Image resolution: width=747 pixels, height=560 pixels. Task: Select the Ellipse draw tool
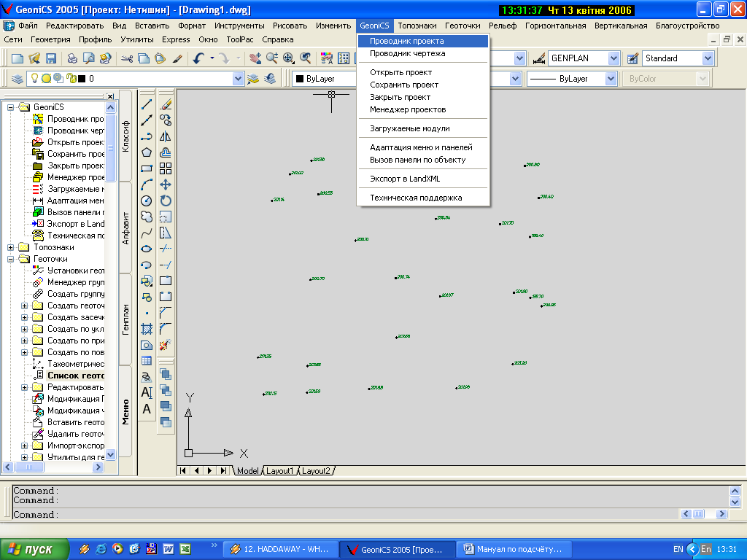147,249
